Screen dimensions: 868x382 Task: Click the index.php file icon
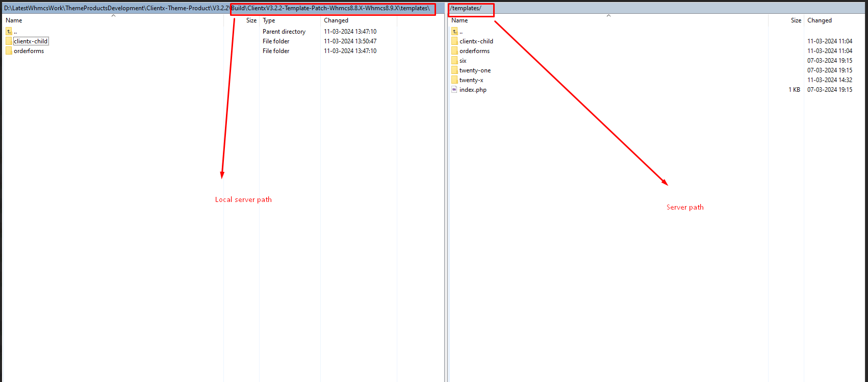click(454, 90)
